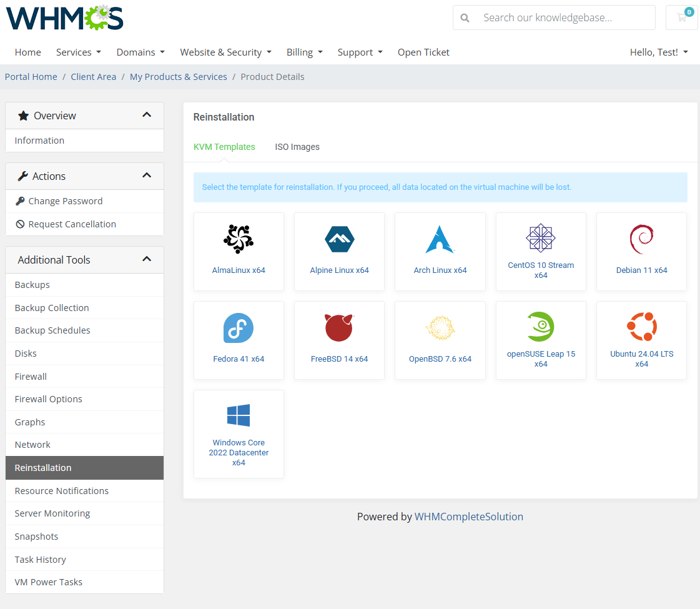
Task: Open Resource Notifications in the sidebar
Action: (84, 491)
